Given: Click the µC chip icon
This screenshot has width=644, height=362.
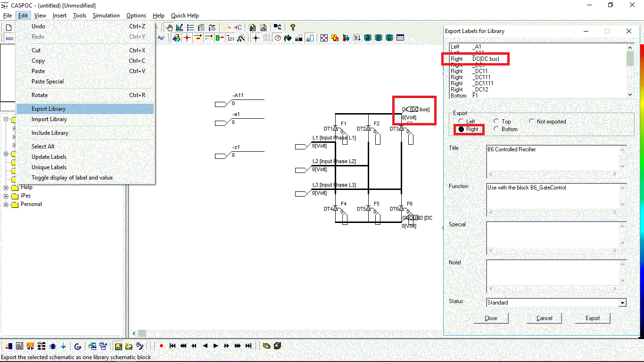Looking at the screenshot, I should click(368, 38).
